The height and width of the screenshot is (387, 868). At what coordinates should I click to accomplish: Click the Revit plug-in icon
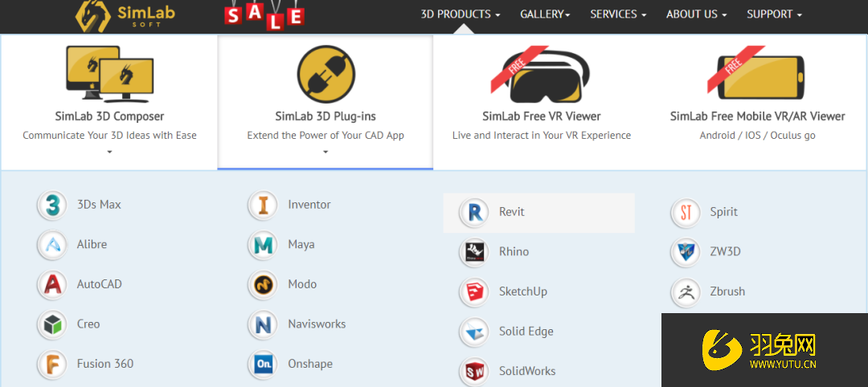474,212
